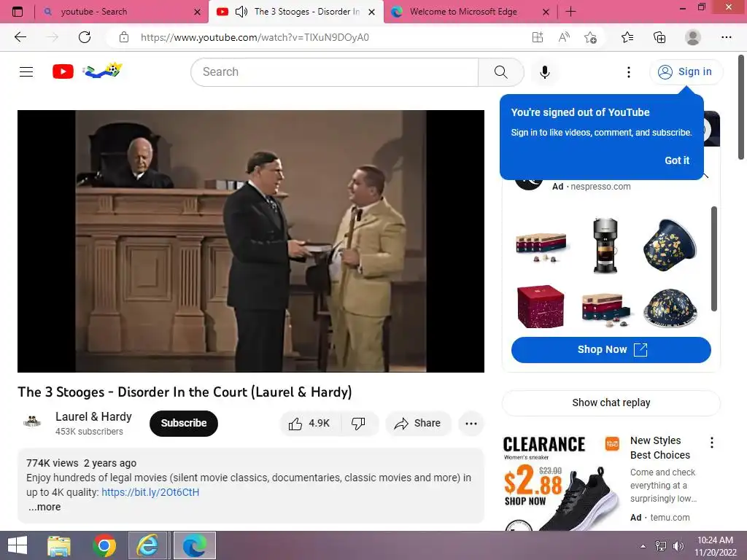
Task: Show chat replay
Action: tap(611, 402)
